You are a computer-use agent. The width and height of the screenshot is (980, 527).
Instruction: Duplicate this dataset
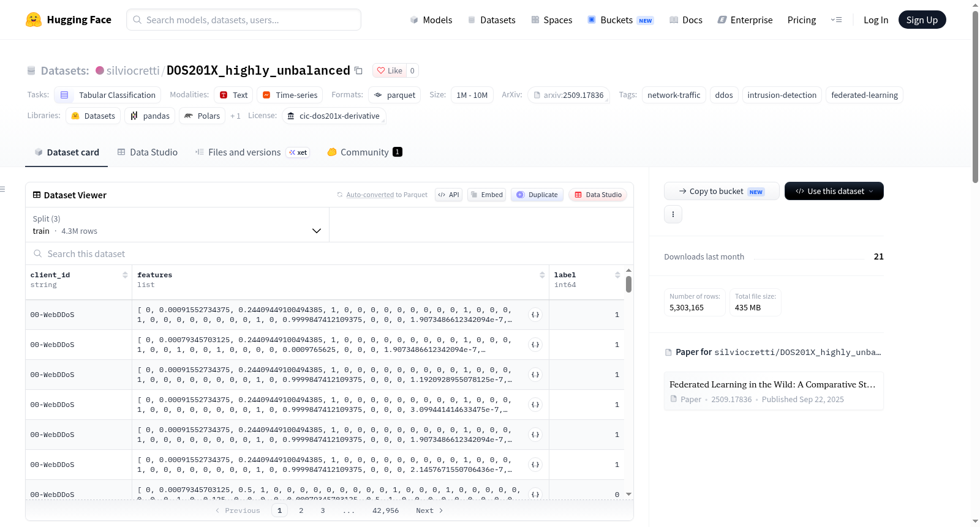(537, 195)
